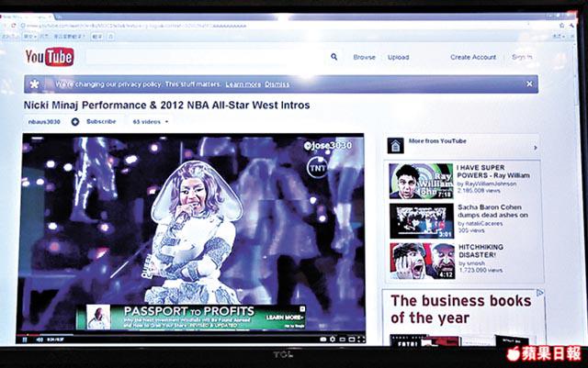Open the browser wrench menu icon
This screenshot has width=588, height=368.
click(571, 26)
